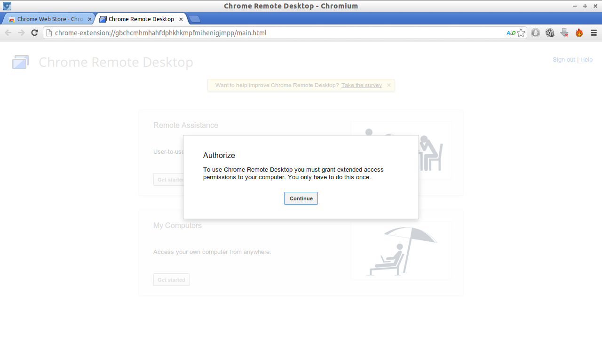
Task: Click the Remote Assistance illustration
Action: coord(401,150)
